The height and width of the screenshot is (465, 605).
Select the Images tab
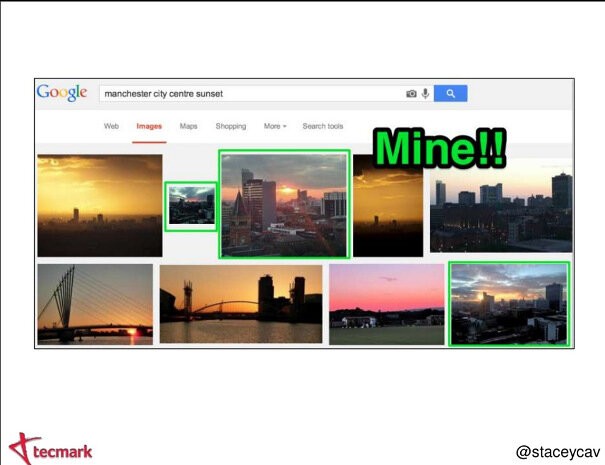pyautogui.click(x=149, y=126)
